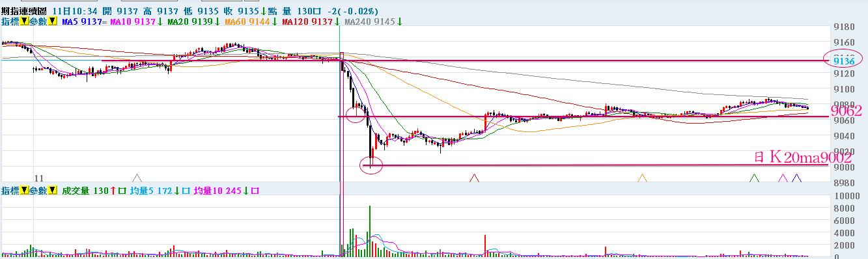868x259 pixels.
Task: Select the green triangle marker on the time axis
Action: pos(754,178)
